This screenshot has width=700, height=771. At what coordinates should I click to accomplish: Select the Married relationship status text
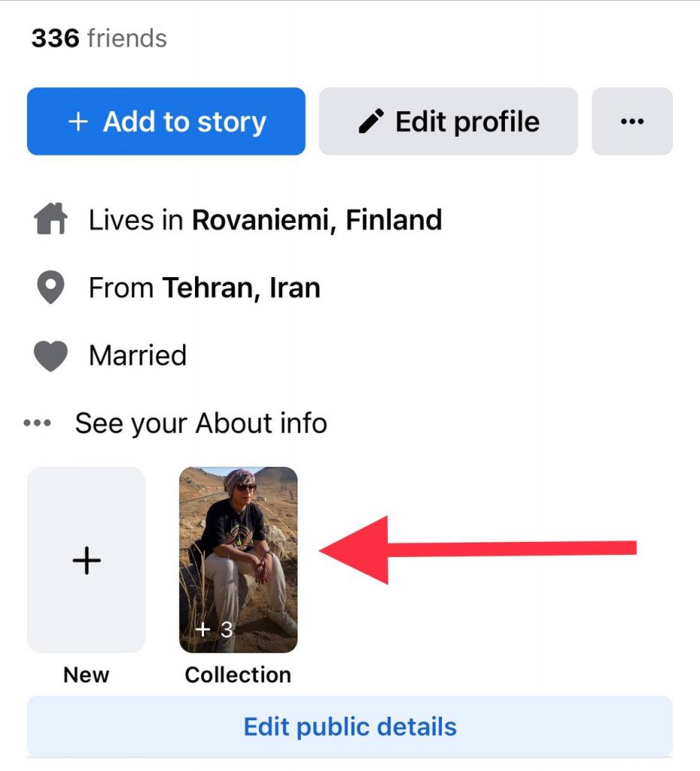[138, 355]
